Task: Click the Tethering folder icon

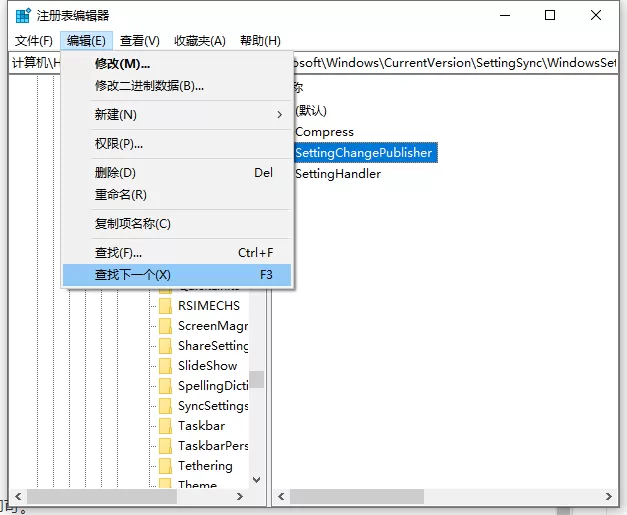Action: (165, 466)
